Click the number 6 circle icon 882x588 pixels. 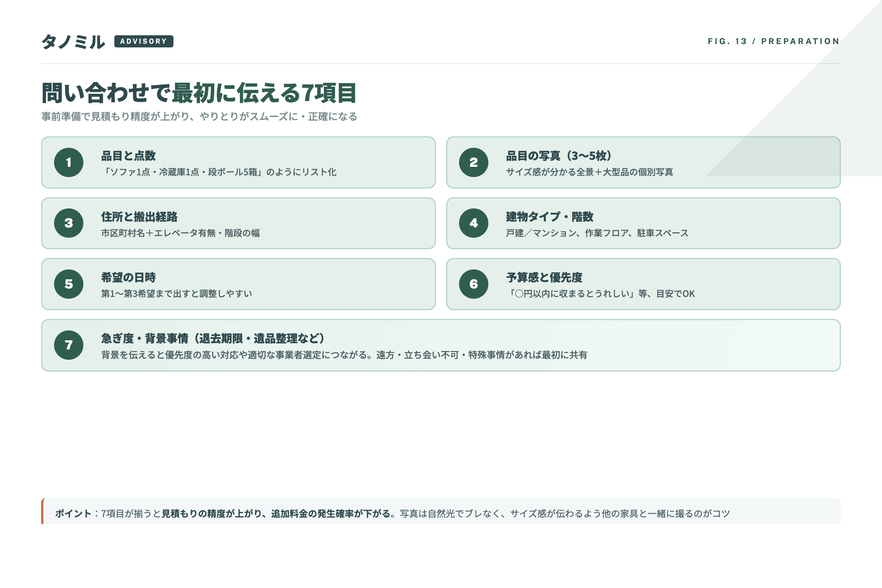pyautogui.click(x=474, y=284)
